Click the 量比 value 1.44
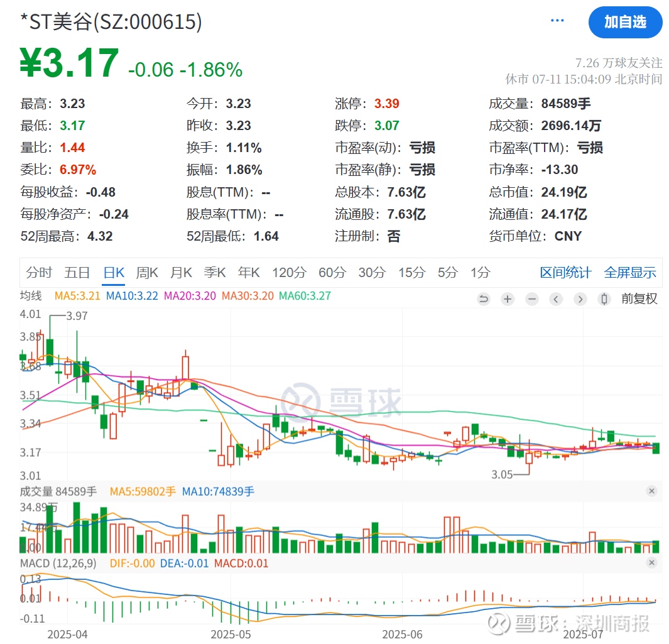The image size is (669, 644). (72, 148)
